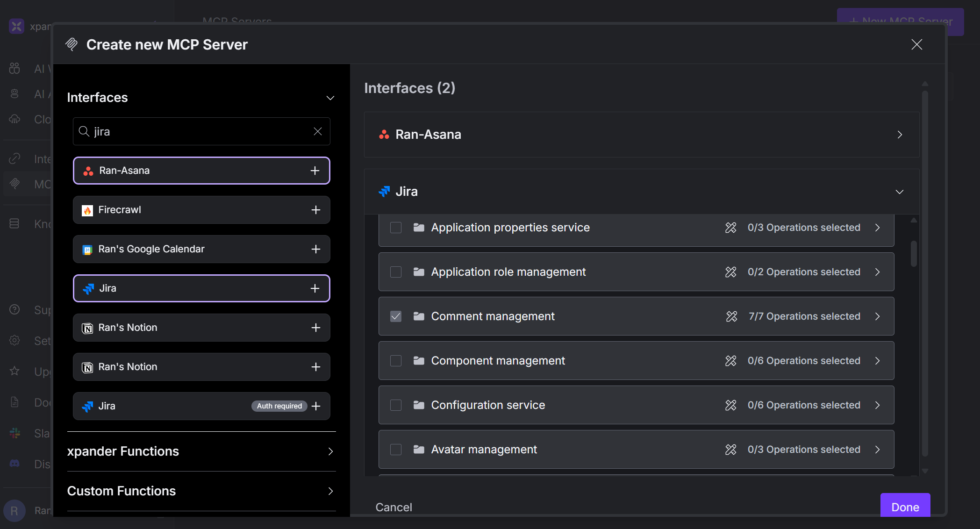Click plus icon on Auth required Jira
Image resolution: width=980 pixels, height=529 pixels.
pyautogui.click(x=316, y=406)
